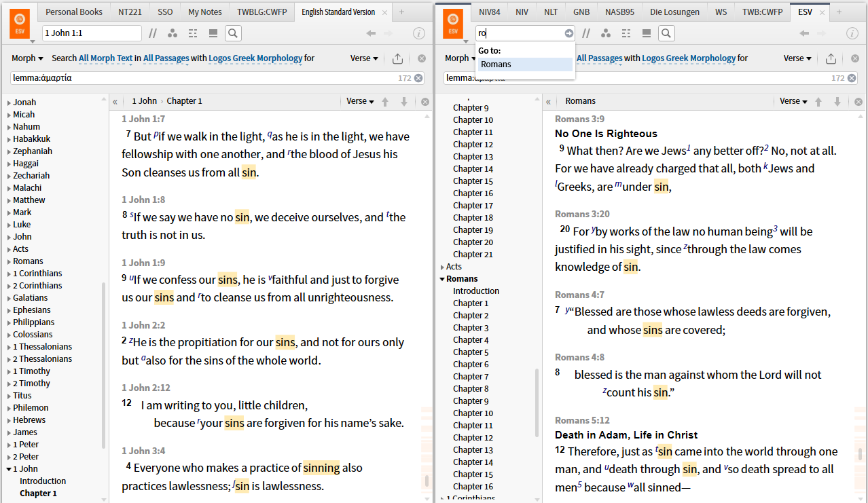Open the parallel resources icon in left panel

(153, 33)
